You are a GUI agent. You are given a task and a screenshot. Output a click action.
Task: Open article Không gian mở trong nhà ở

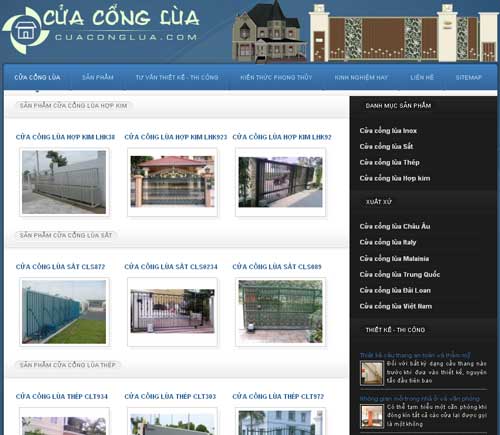coord(420,399)
